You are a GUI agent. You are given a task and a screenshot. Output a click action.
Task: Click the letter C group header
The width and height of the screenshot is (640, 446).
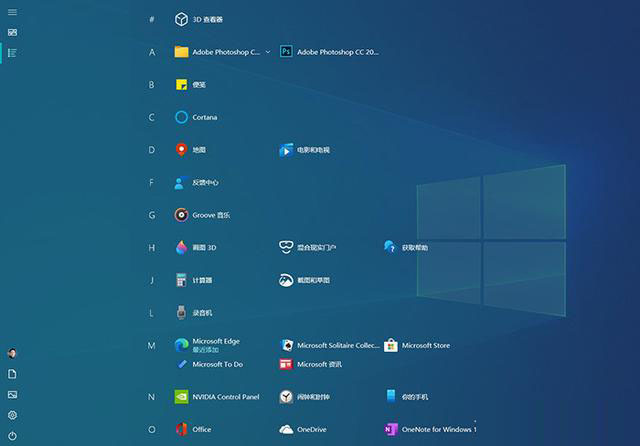point(151,117)
